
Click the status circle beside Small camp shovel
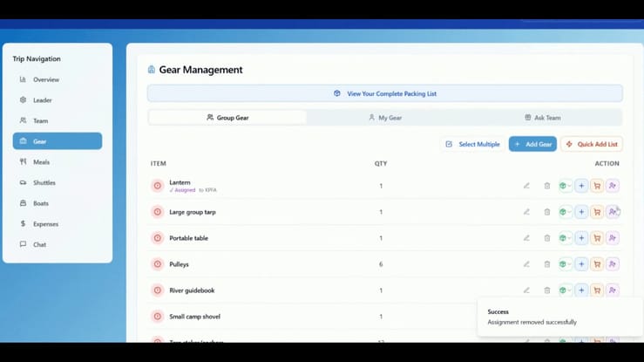[x=158, y=317]
